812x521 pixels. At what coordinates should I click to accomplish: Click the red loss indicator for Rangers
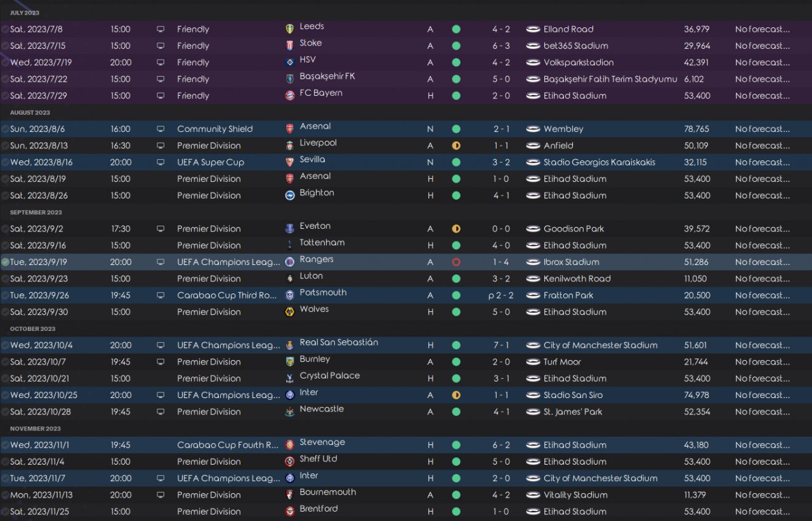coord(455,262)
